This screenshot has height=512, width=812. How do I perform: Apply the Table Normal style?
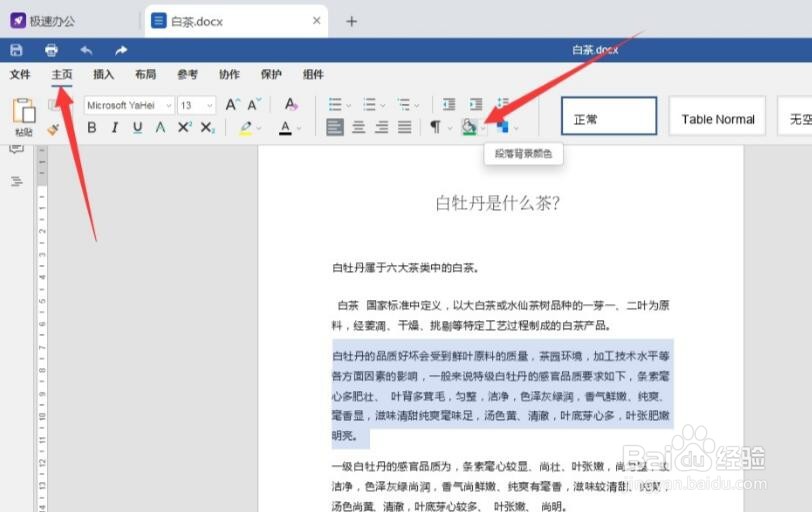717,116
